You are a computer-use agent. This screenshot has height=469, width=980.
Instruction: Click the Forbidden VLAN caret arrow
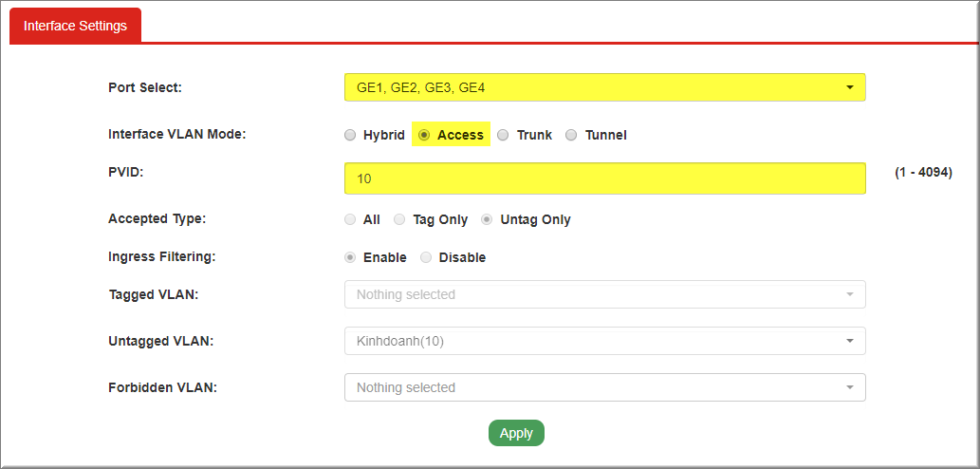coord(849,387)
